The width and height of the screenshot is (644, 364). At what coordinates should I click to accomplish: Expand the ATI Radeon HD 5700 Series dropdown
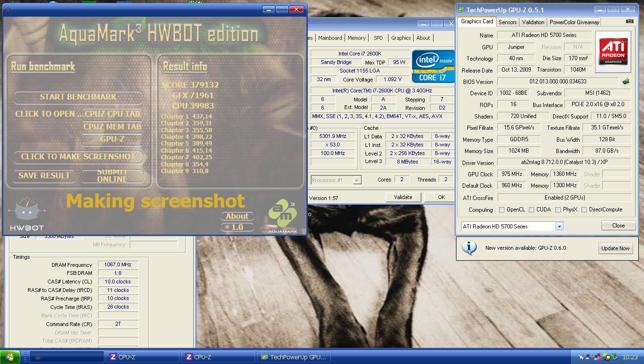click(x=559, y=227)
